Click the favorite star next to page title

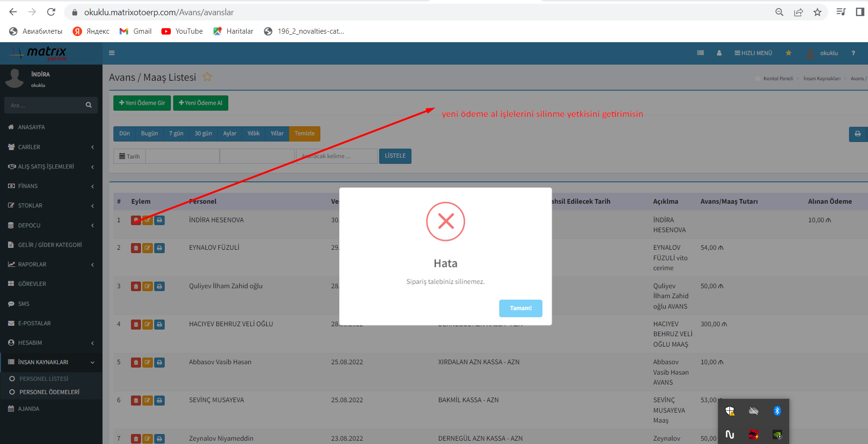click(207, 77)
